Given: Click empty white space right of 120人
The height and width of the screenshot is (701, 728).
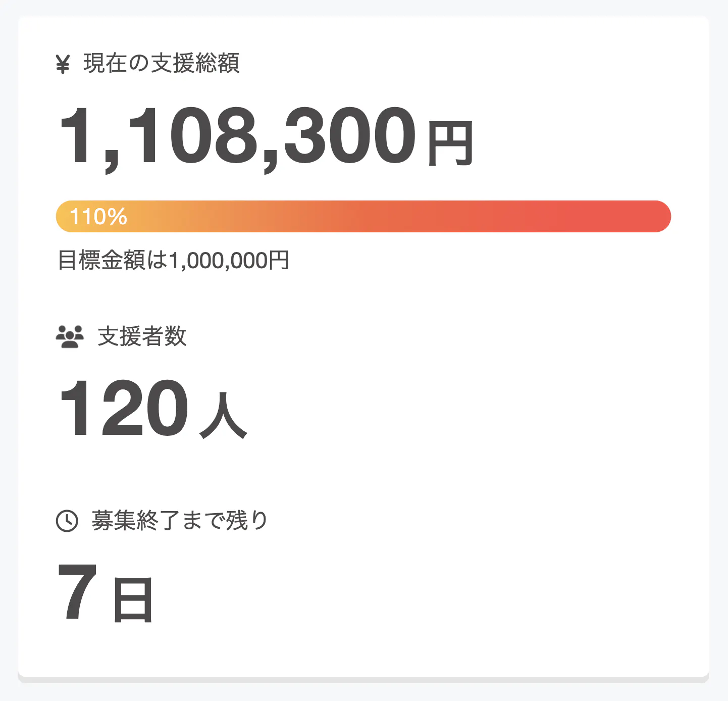Looking at the screenshot, I should (454, 409).
